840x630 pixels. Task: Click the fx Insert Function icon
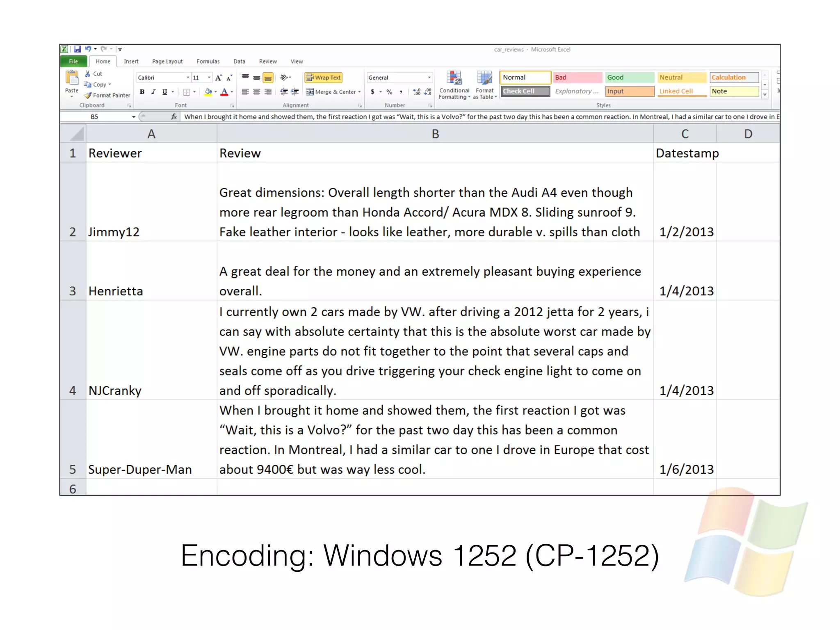coord(174,116)
